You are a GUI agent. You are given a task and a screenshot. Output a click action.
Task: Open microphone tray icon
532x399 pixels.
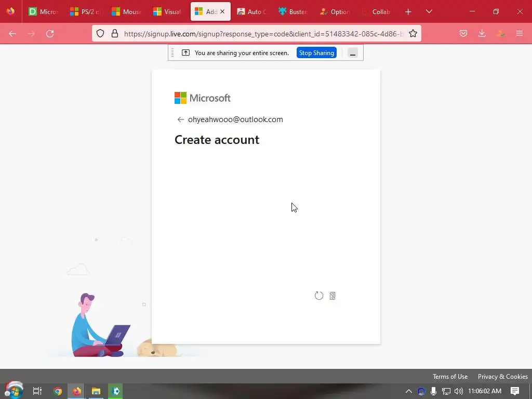pyautogui.click(x=433, y=391)
